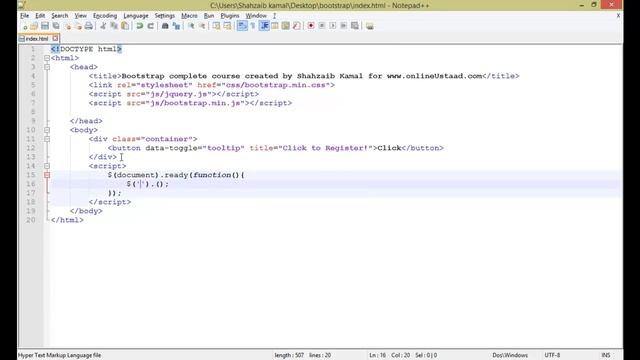Toggle Show All Characters paragraph icon

(253, 26)
